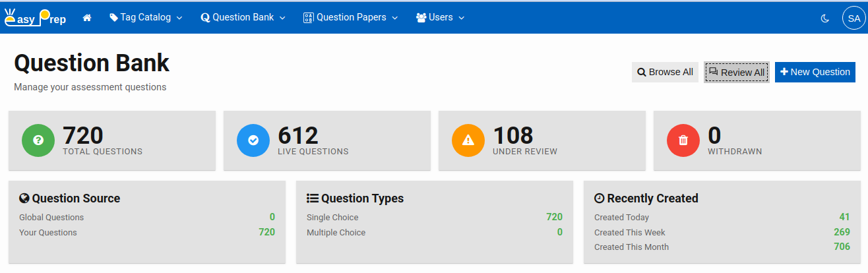The width and height of the screenshot is (868, 273).
Task: Click the Created This Week row label
Action: 630,232
